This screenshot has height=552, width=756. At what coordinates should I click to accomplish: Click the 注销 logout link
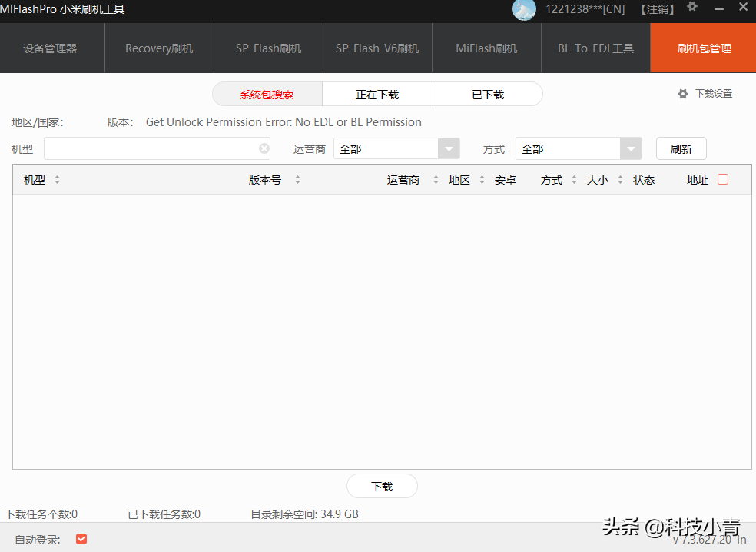click(658, 9)
